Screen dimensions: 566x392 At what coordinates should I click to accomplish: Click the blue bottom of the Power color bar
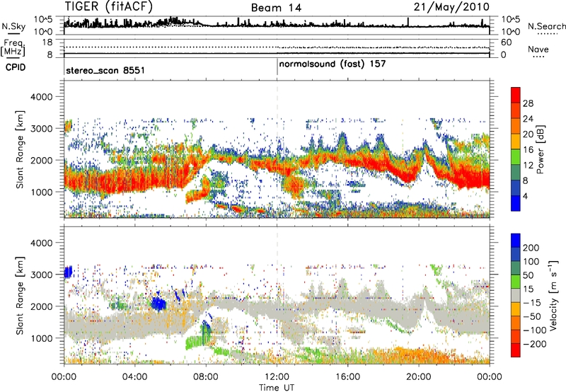516,203
